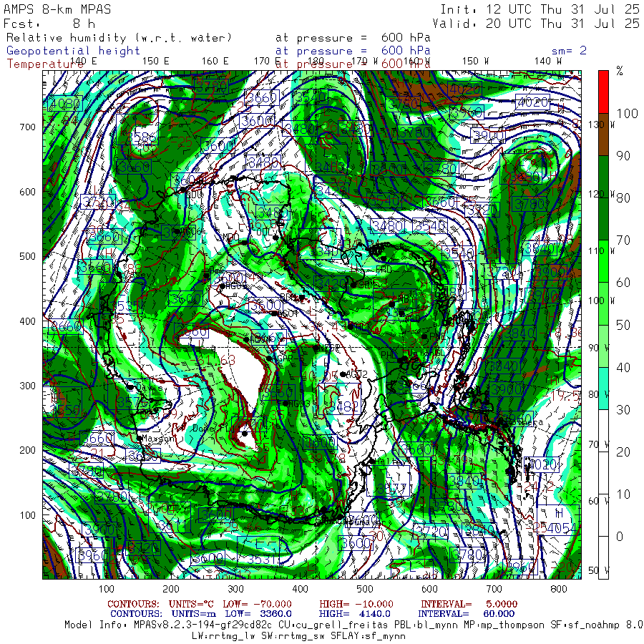Click the '160 E' longitude label

(x=215, y=61)
